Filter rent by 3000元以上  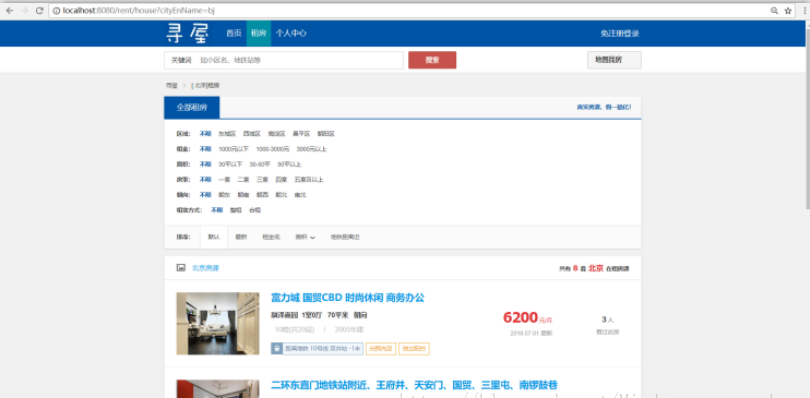coord(311,149)
